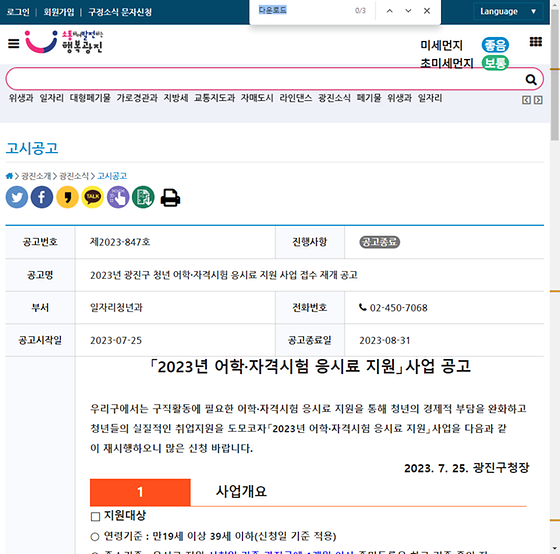Viewport: 560px width, 554px height.
Task: Select the 대형폐기물 keyword
Action: [90, 98]
